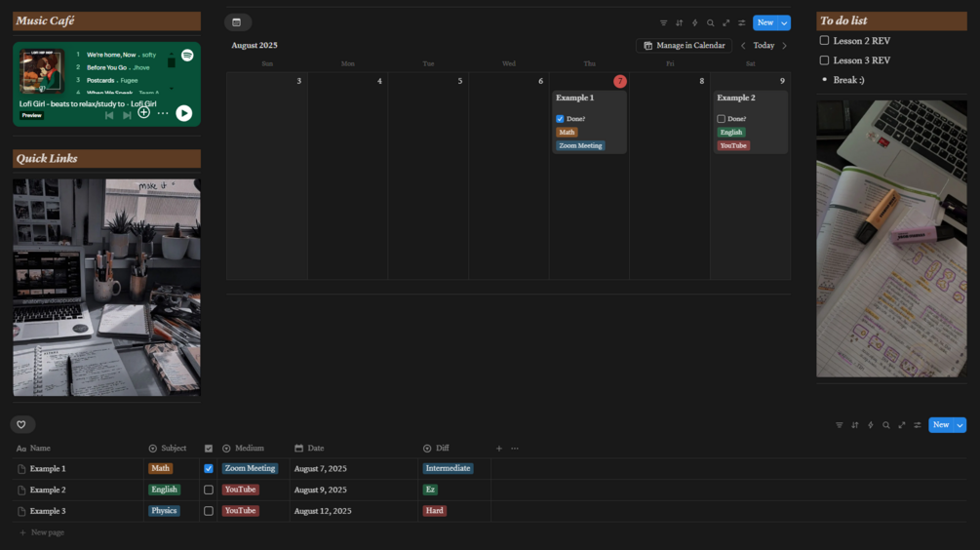Open dropdown arrow beside table New button
980x550 pixels.
(960, 425)
